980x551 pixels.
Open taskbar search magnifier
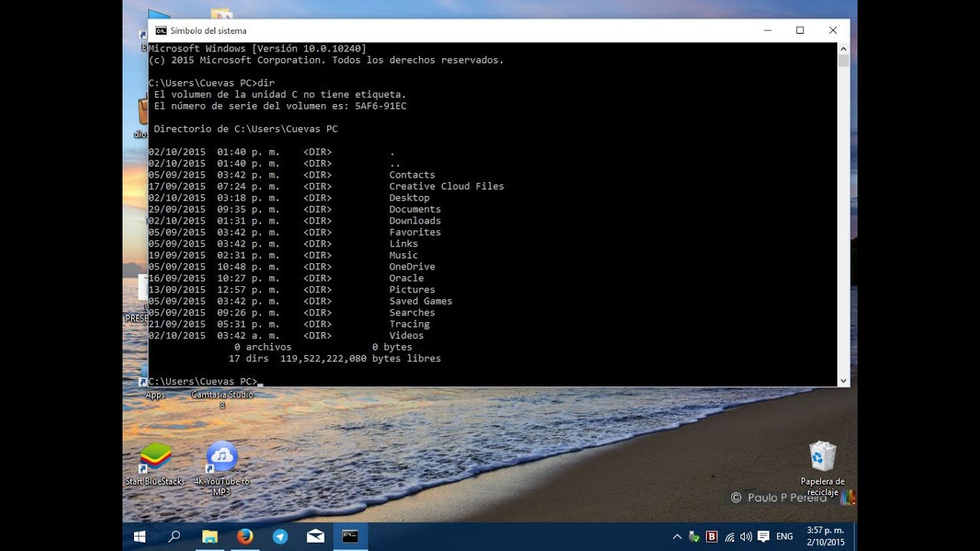175,536
